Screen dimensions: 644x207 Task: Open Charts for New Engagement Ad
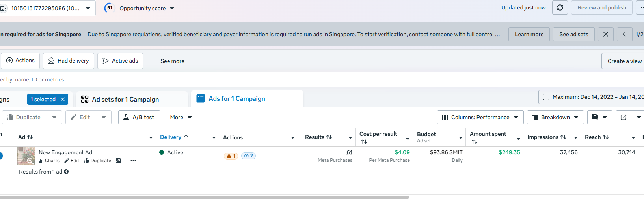click(49, 161)
